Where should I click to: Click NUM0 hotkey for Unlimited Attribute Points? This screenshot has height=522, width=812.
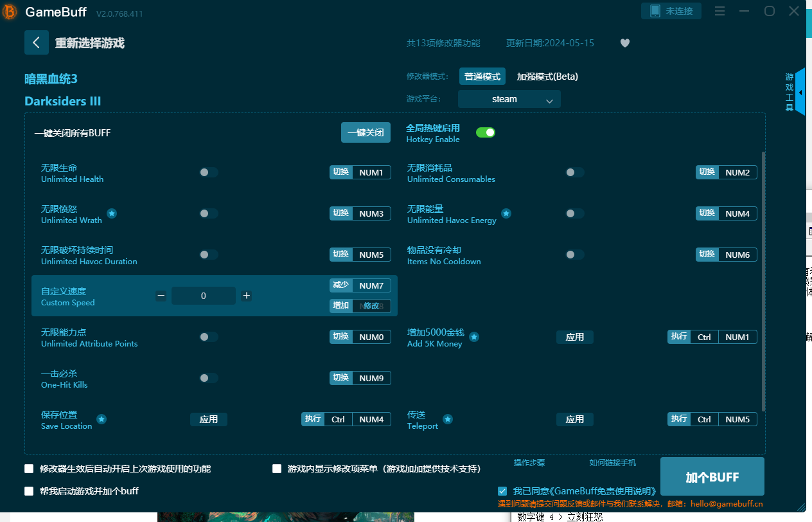(371, 337)
